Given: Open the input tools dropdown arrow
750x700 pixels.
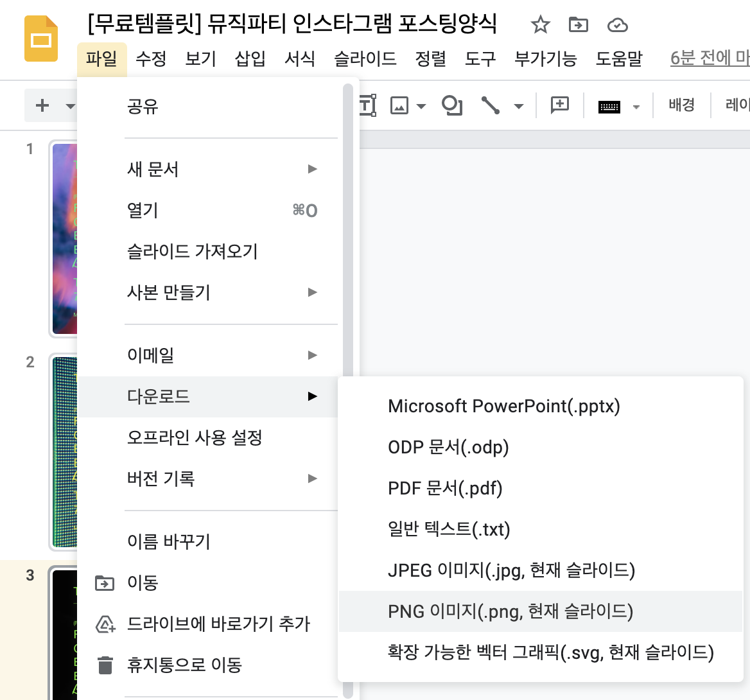Looking at the screenshot, I should (x=636, y=107).
